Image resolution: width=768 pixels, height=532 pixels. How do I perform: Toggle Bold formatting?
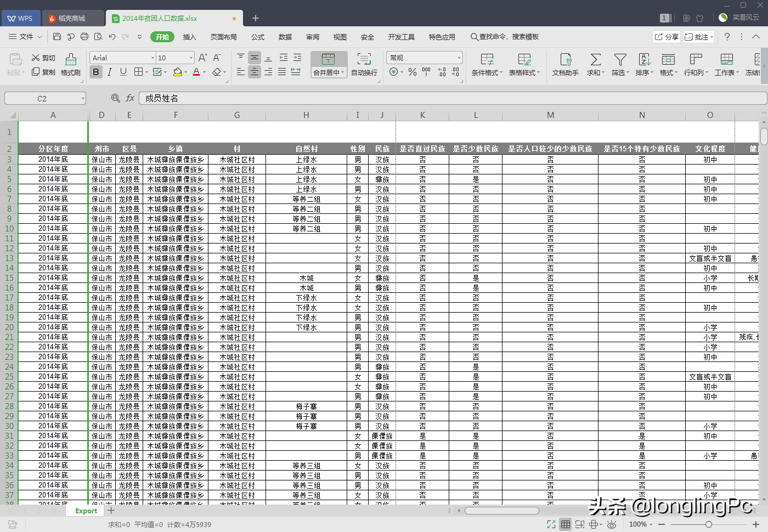point(96,72)
